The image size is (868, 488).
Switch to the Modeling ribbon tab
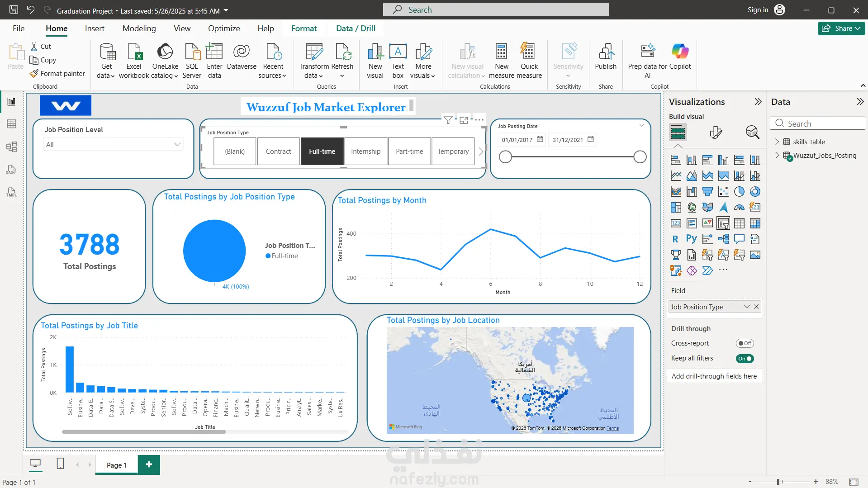coord(139,28)
